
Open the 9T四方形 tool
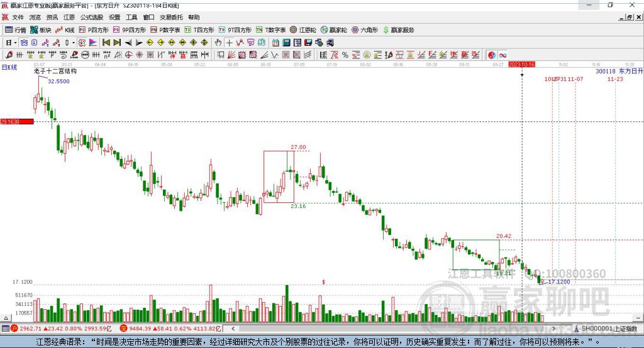[x=235, y=30]
